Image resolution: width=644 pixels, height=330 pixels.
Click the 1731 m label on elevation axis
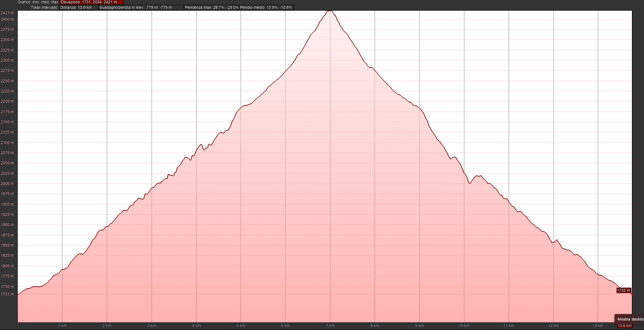7,294
